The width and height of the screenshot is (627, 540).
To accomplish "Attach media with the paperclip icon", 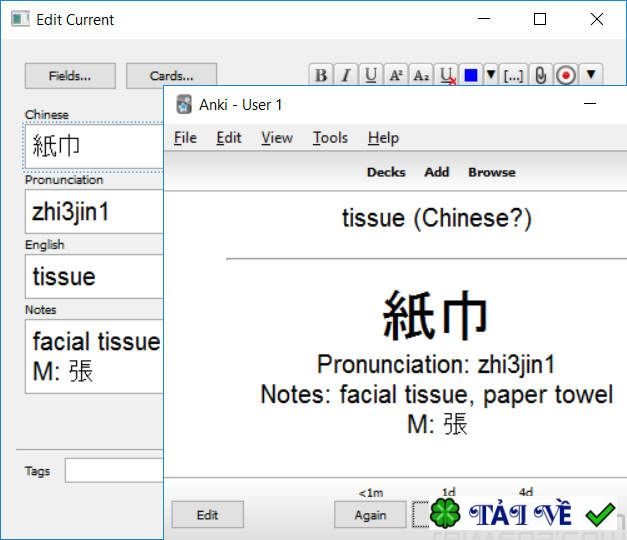I will click(x=541, y=75).
